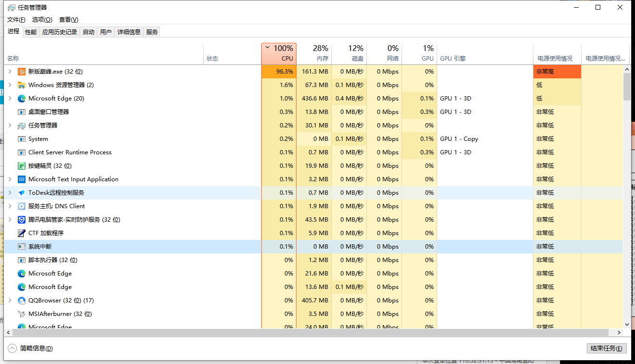Click the 405.7 MB memory cell
This screenshot has width=635, height=364.
pyautogui.click(x=314, y=301)
